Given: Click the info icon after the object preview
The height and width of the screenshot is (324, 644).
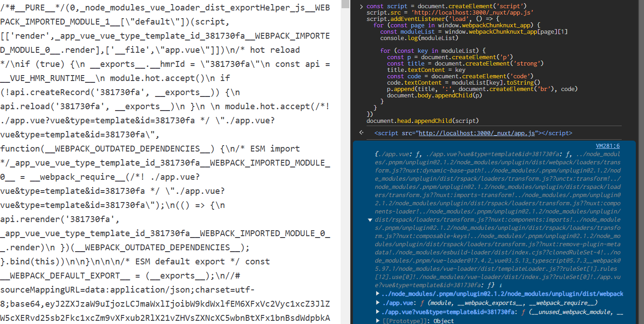Looking at the screenshot, I should [x=500, y=285].
